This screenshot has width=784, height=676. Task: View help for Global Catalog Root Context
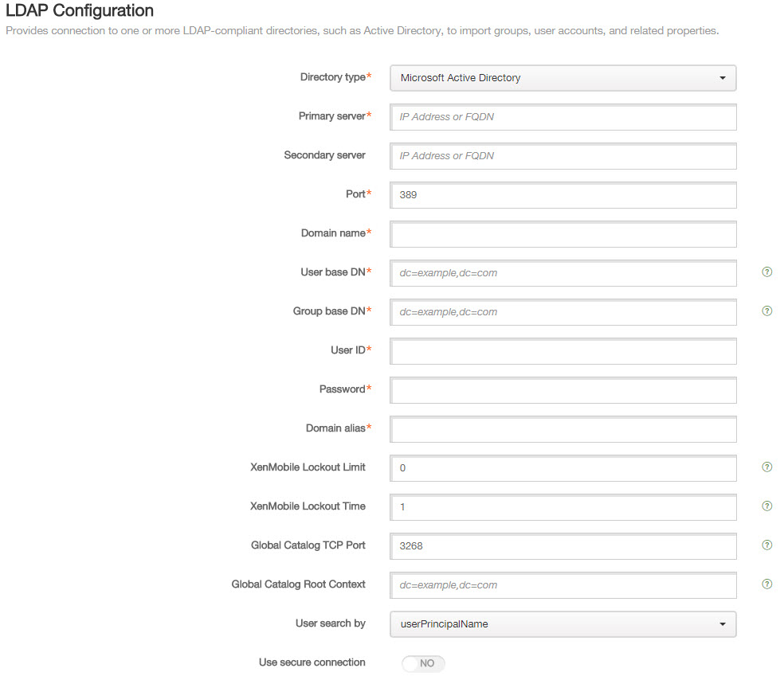tap(766, 584)
